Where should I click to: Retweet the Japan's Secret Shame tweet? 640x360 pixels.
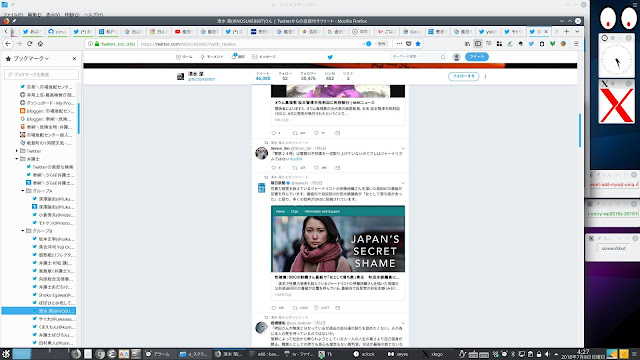[x=295, y=308]
